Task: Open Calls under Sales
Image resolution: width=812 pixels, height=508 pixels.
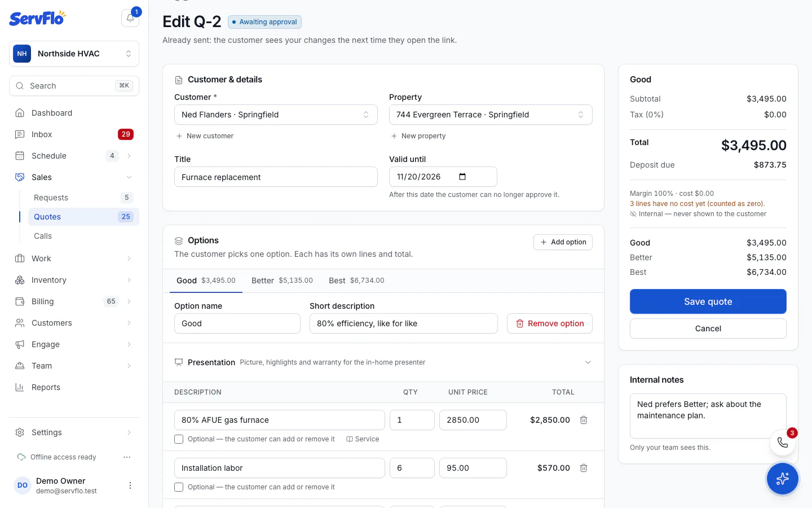Action: click(83, 236)
